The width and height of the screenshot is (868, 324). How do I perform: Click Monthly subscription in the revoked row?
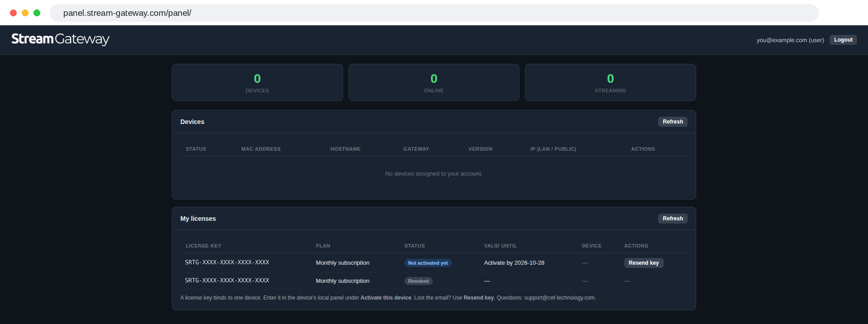pos(343,281)
